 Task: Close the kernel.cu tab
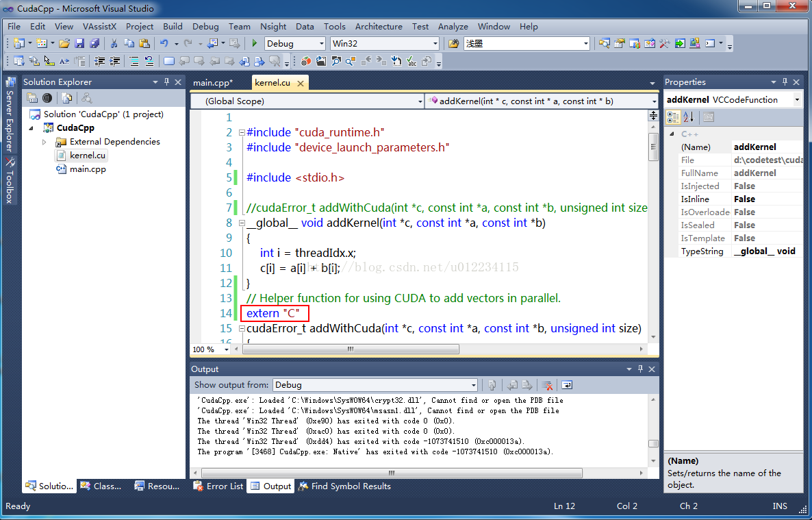[x=301, y=83]
